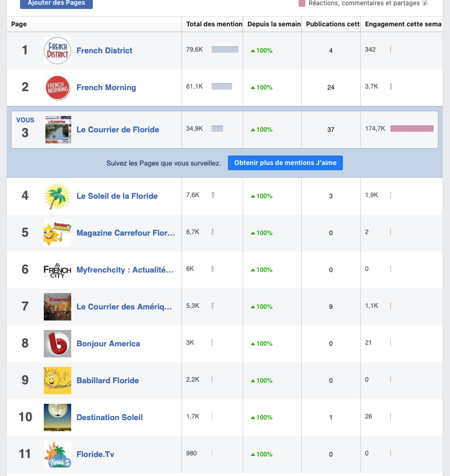Click the 3,7K engagement value
Image resolution: width=450 pixels, height=476 pixels.
(371, 86)
